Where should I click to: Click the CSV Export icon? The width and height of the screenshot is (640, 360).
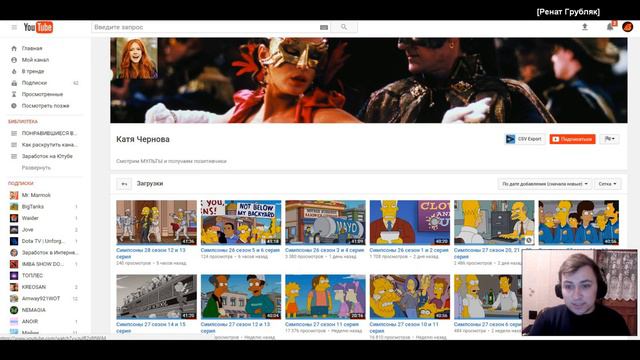tap(510, 139)
